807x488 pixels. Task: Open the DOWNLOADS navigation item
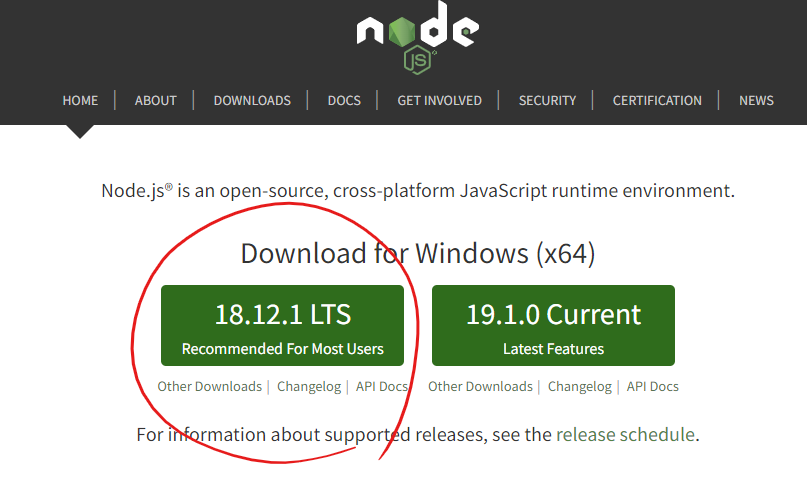coord(252,100)
